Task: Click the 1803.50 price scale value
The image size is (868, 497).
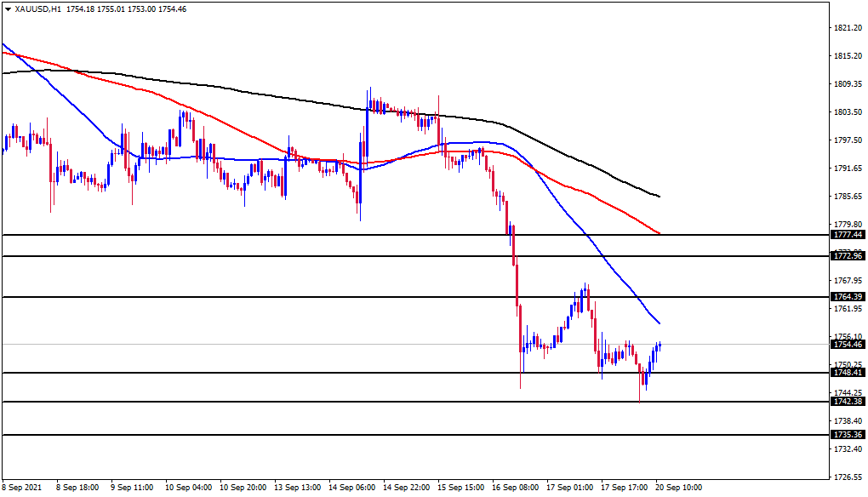Action: pyautogui.click(x=848, y=111)
